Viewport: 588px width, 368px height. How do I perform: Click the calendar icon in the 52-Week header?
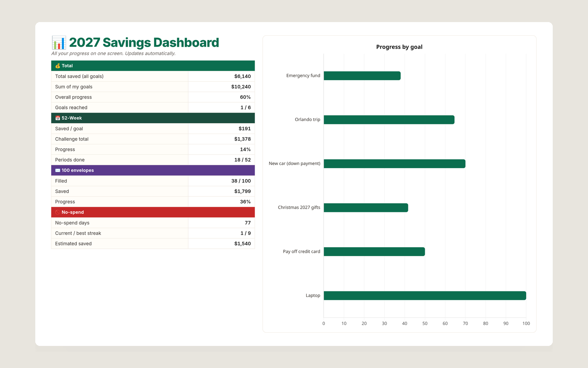point(58,118)
